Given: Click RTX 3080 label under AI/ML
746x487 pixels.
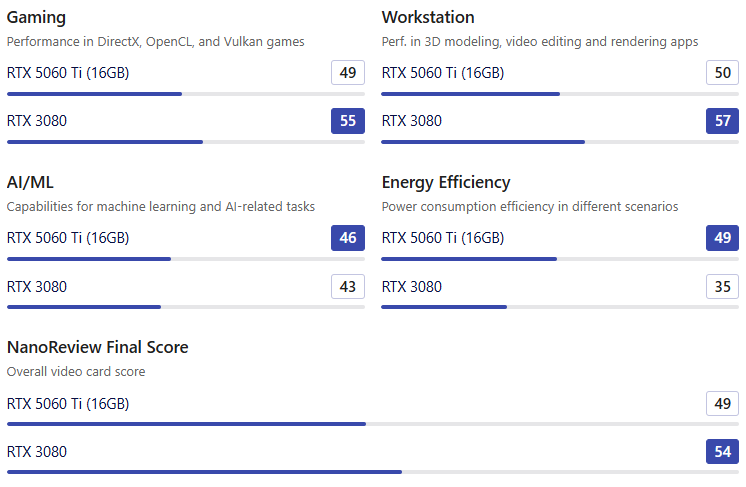Looking at the screenshot, I should 37,287.
